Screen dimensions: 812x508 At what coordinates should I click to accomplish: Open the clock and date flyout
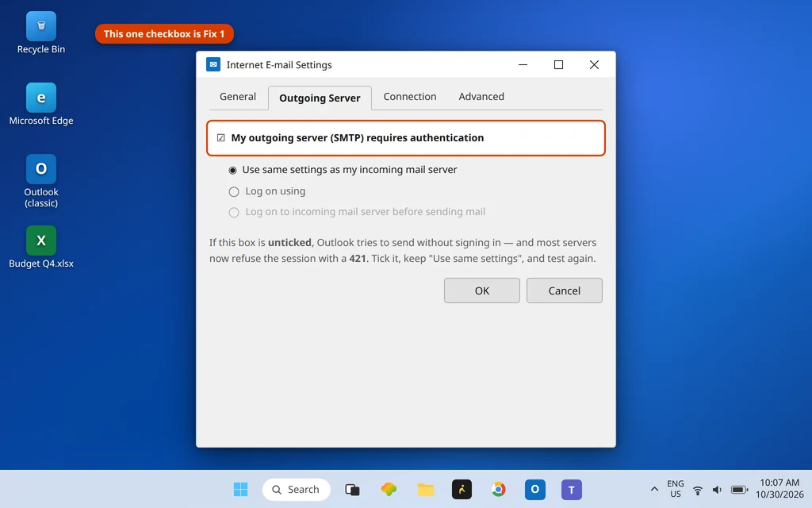[779, 489]
